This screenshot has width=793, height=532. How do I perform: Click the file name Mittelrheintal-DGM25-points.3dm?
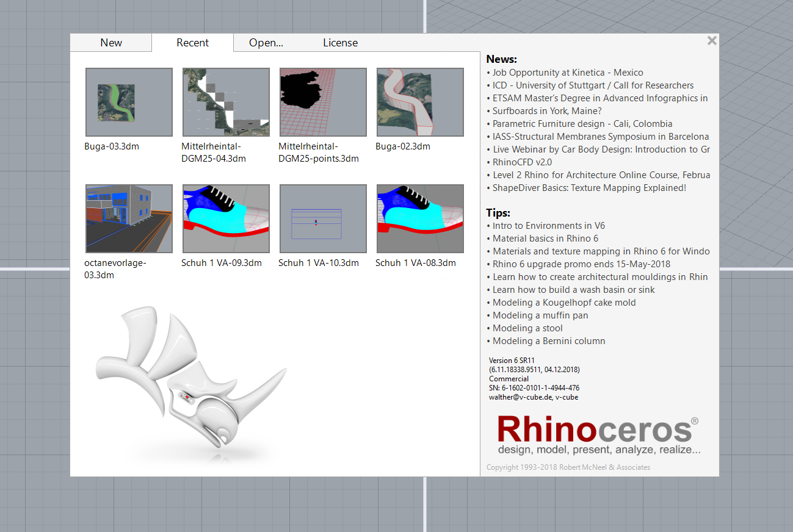[x=319, y=153]
